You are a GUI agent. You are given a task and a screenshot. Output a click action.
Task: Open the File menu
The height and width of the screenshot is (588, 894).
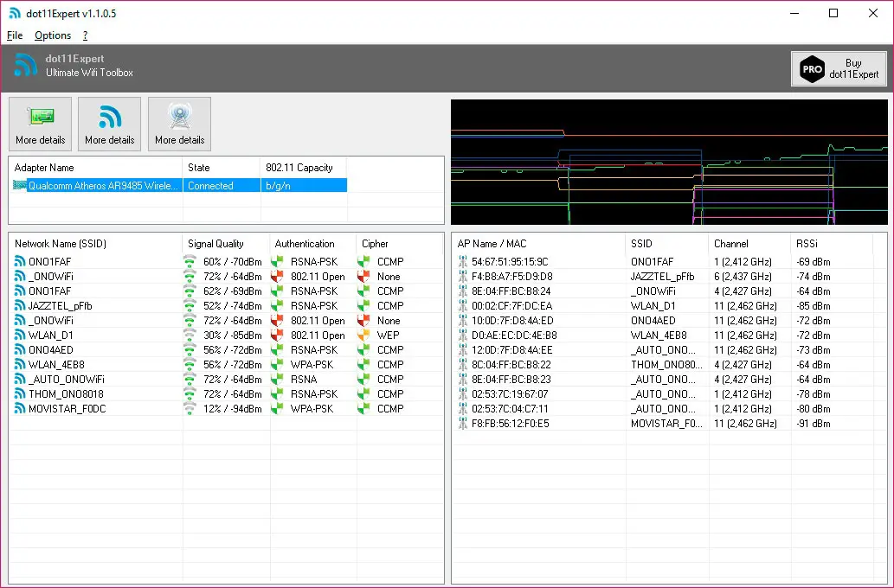15,35
